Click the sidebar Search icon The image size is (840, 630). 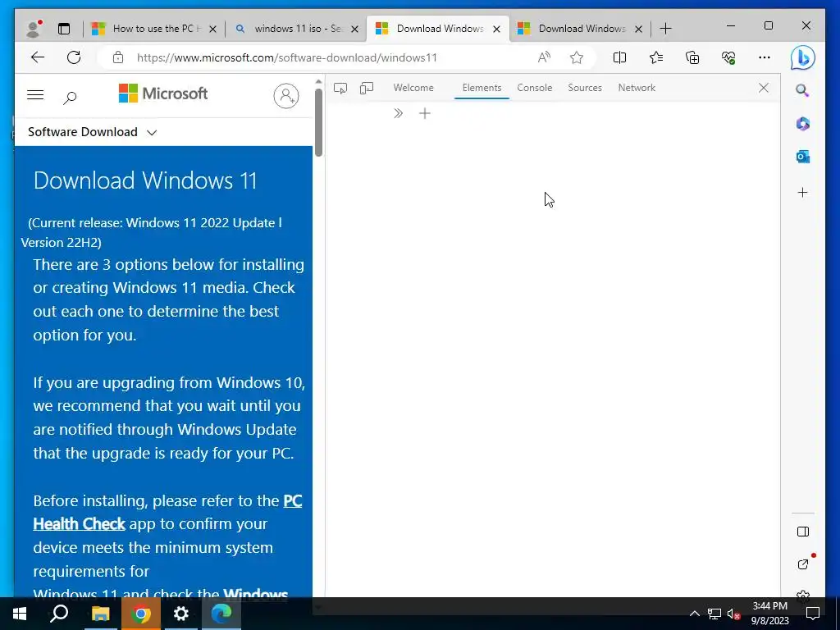tap(802, 90)
